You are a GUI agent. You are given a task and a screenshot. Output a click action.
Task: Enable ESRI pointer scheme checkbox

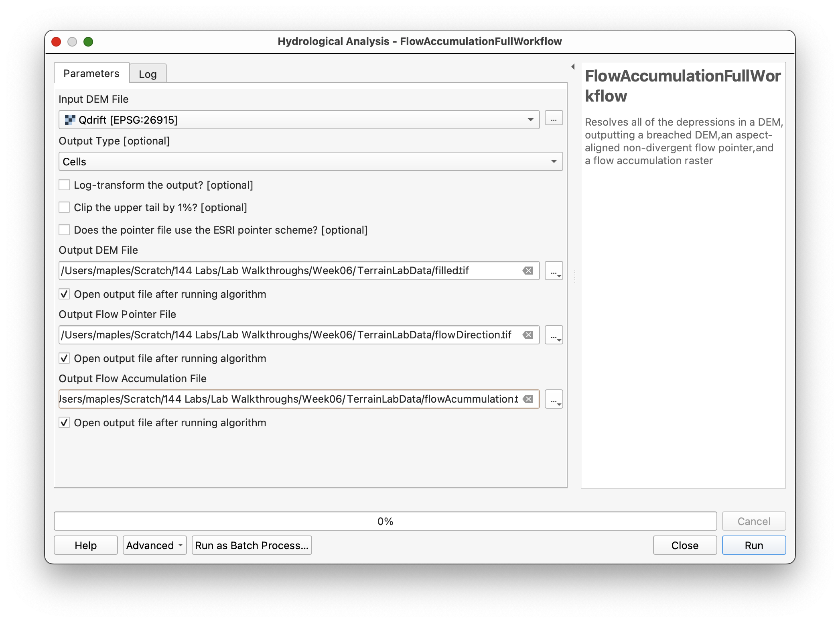[x=64, y=230]
